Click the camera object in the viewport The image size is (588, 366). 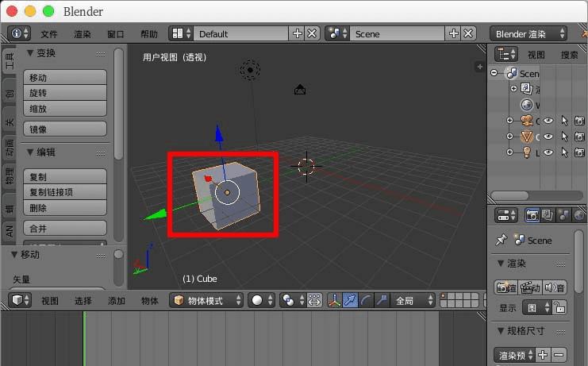coord(300,89)
